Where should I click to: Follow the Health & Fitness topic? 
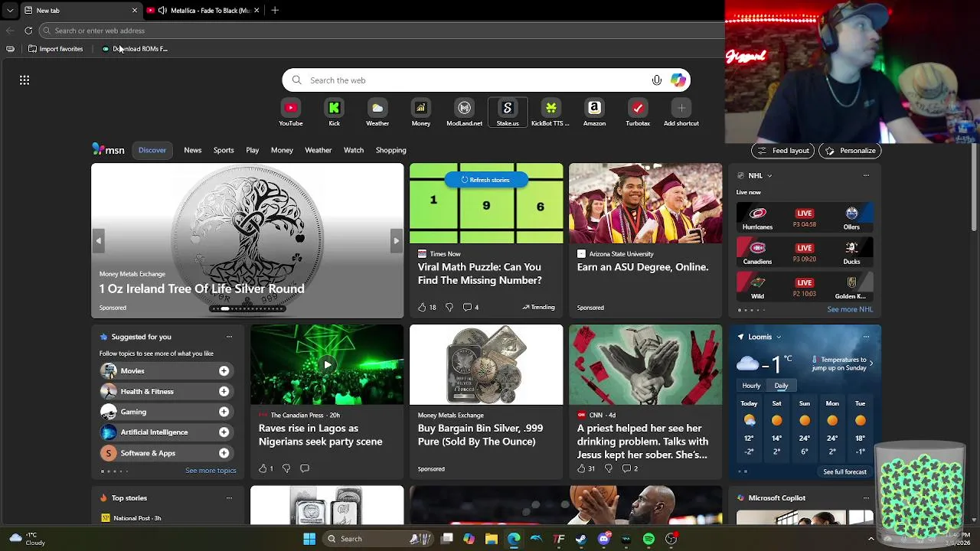point(224,391)
